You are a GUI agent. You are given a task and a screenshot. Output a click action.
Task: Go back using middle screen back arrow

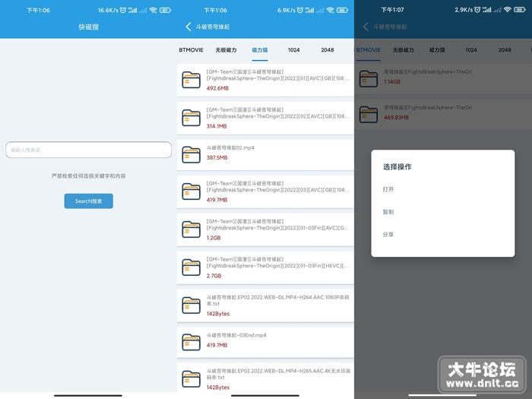click(x=188, y=27)
